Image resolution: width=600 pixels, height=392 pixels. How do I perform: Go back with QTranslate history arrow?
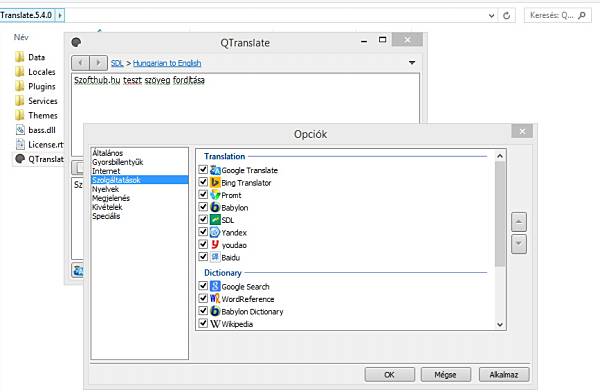pyautogui.click(x=80, y=63)
